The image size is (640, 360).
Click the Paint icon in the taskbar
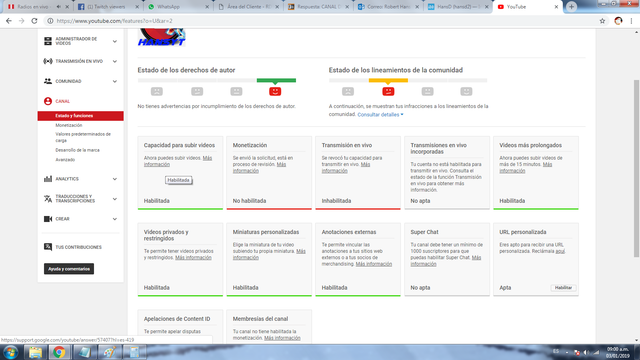click(109, 352)
